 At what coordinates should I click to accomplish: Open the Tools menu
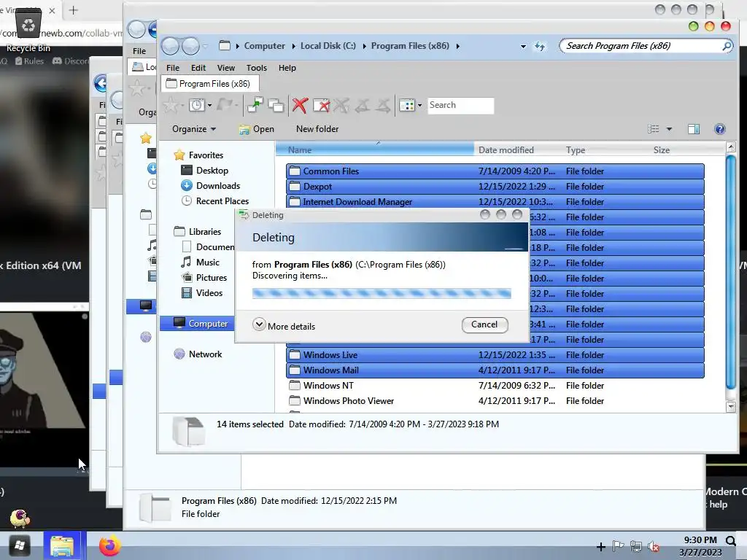pos(256,68)
